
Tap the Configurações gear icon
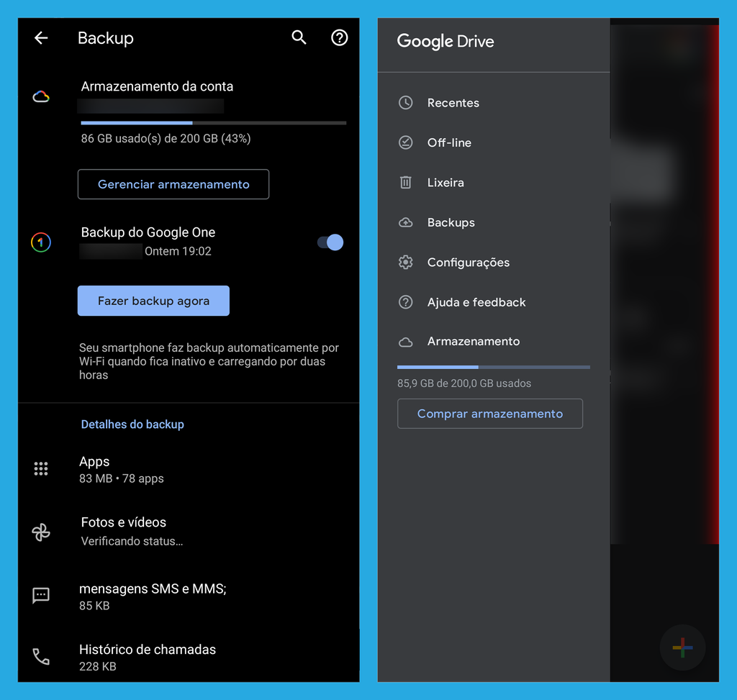coord(406,262)
